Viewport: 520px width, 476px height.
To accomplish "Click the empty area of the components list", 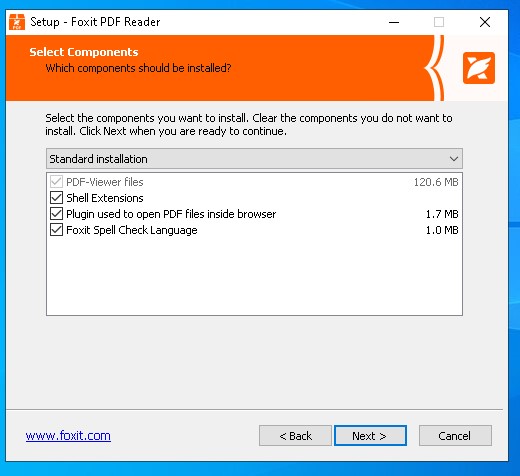I will 254,276.
